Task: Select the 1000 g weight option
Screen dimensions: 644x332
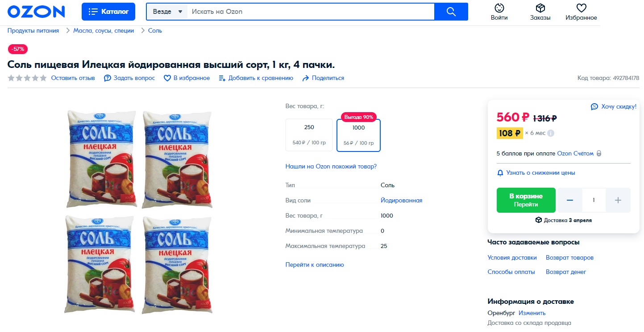Action: [358, 135]
